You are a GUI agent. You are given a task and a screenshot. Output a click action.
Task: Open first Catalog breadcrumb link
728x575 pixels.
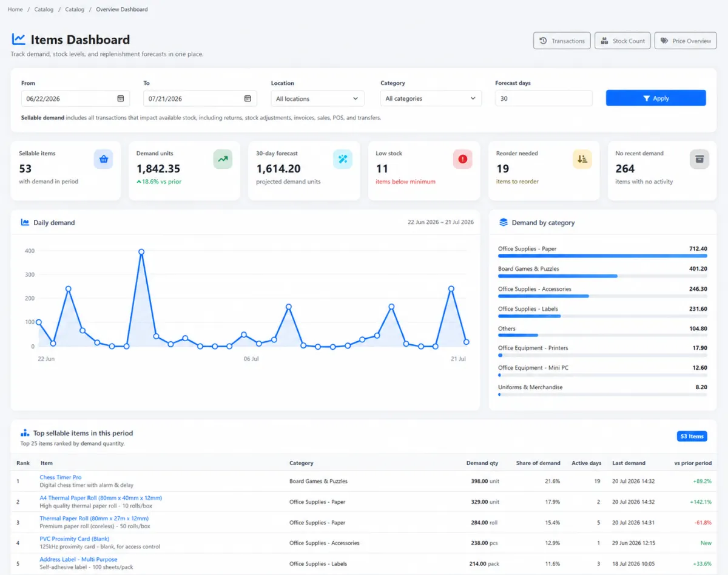click(44, 9)
